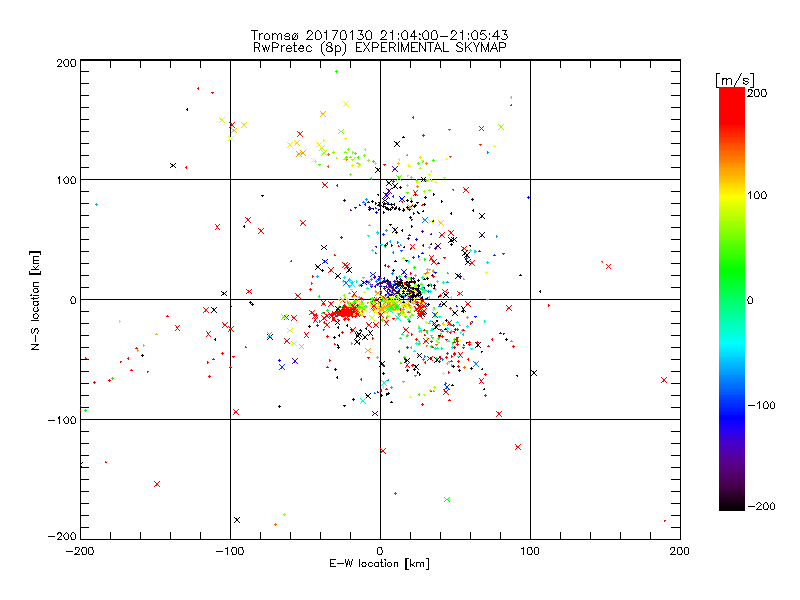Viewport: 800px width, 600px height.
Task: Click the '100' tick on the E-W axis
Action: pyautogui.click(x=530, y=551)
